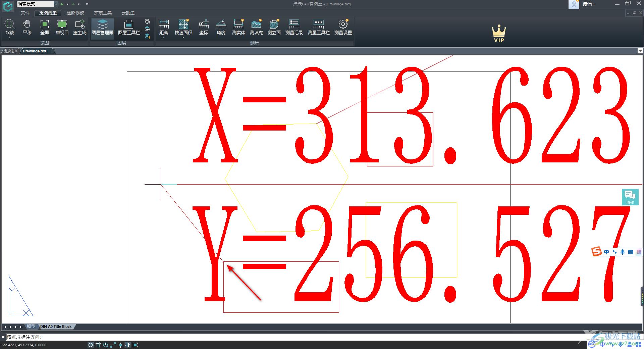Show the 图层工具栏 layer toolbar
This screenshot has width=644, height=349.
(x=129, y=27)
